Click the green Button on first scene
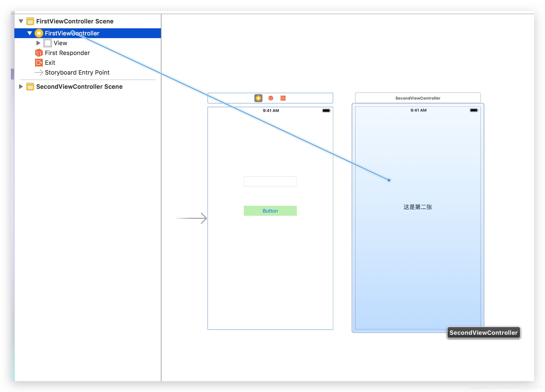Screen dimensions: 545x392 tap(270, 211)
